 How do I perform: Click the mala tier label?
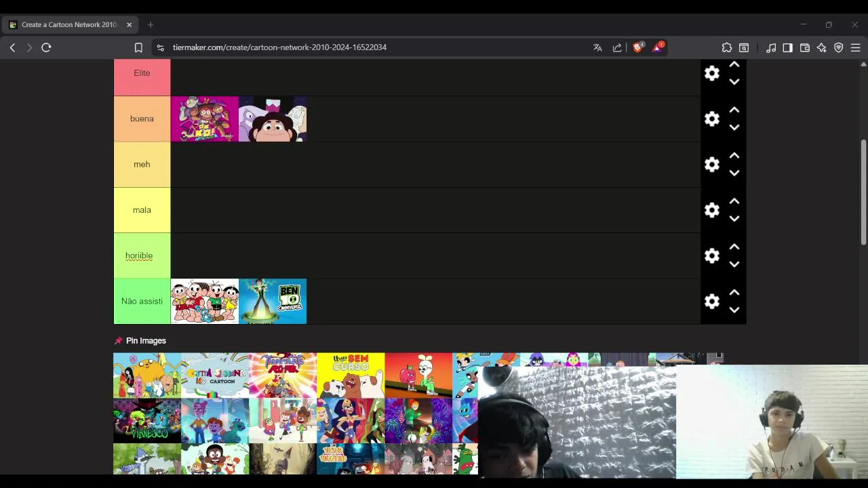(142, 210)
